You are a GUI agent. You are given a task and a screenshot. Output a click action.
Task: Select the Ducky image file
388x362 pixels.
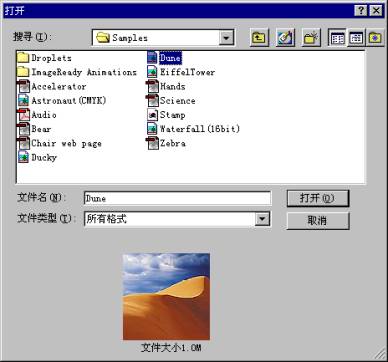coord(37,157)
